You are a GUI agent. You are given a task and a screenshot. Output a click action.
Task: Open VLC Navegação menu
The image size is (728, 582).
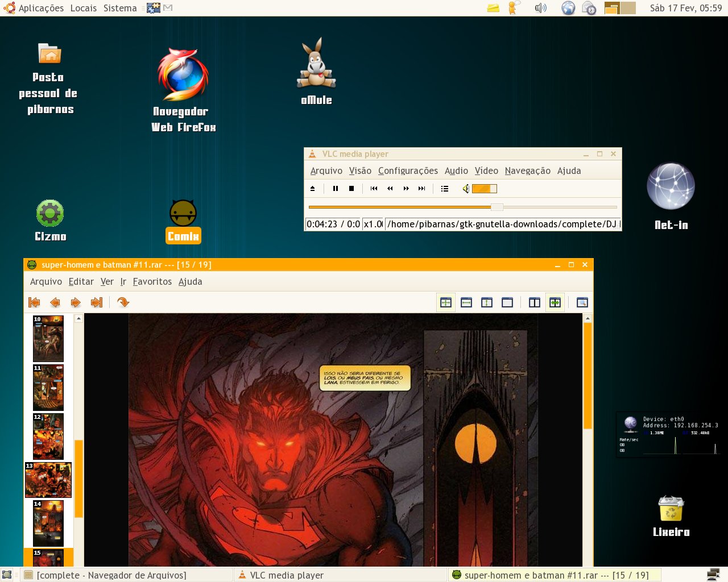tap(527, 171)
